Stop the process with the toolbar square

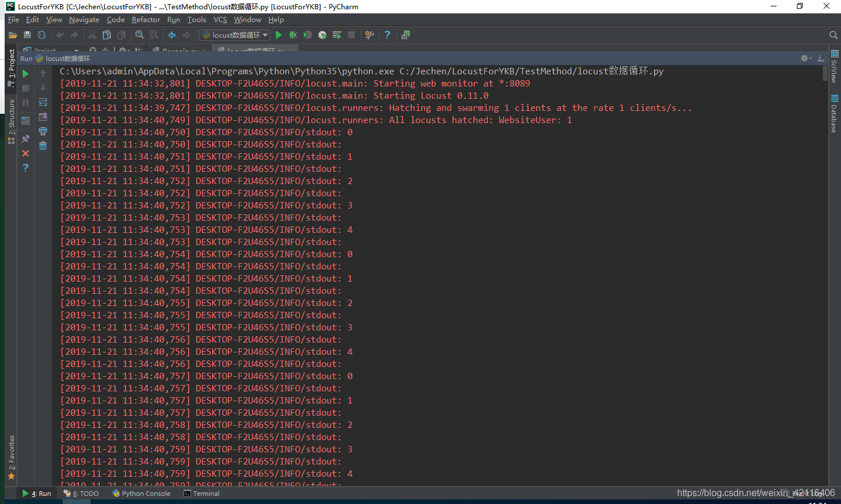351,35
